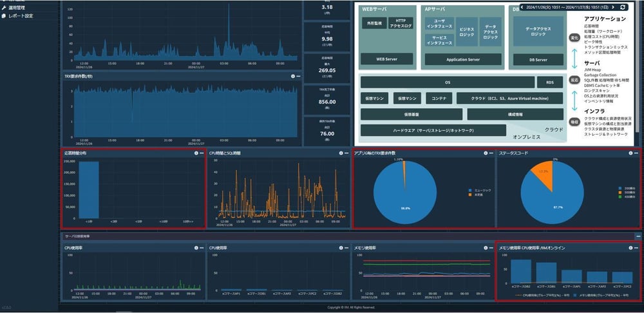Open 運用管理 via its wrench icon

[x=4, y=7]
